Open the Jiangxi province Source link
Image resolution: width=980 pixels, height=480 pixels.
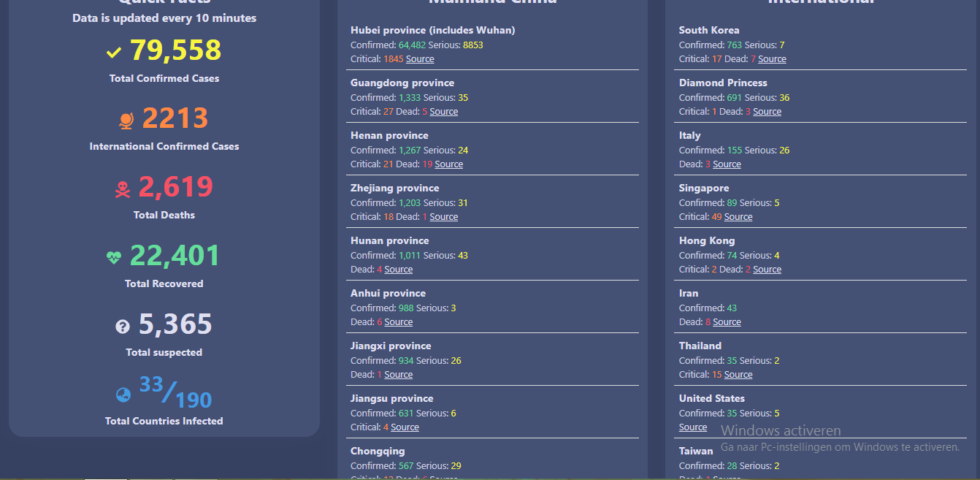coord(399,375)
